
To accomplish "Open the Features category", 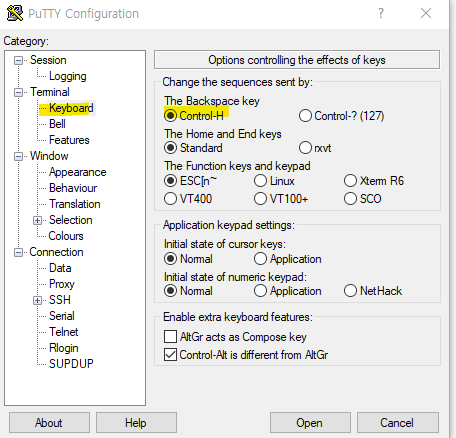I will [69, 140].
